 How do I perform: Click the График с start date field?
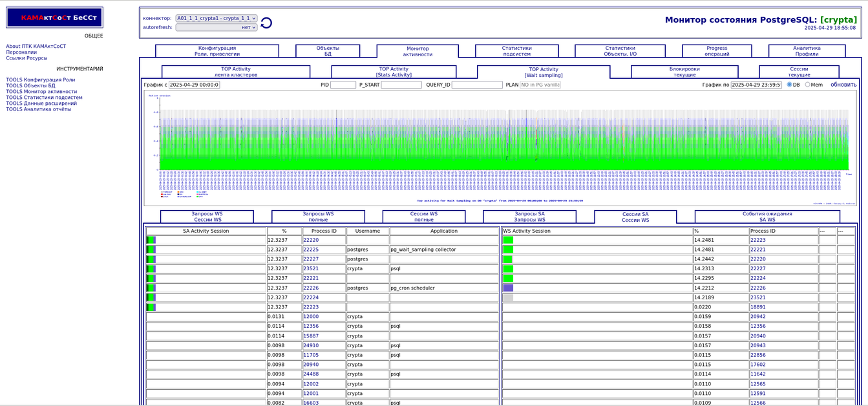194,85
